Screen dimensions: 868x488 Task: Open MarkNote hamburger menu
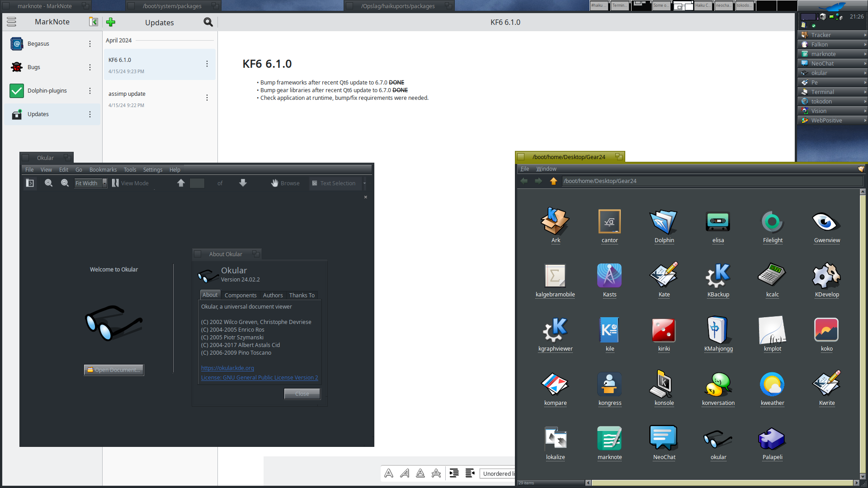pos(11,22)
